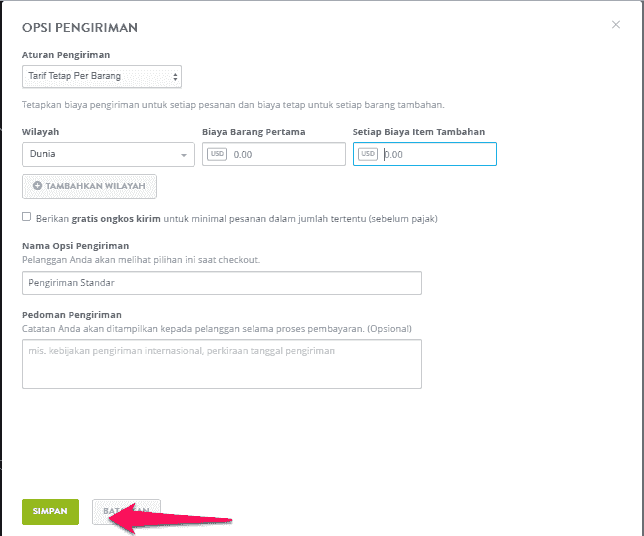The width and height of the screenshot is (644, 536).
Task: Click the Dunia dropdown caret arrow
Action: 184,155
